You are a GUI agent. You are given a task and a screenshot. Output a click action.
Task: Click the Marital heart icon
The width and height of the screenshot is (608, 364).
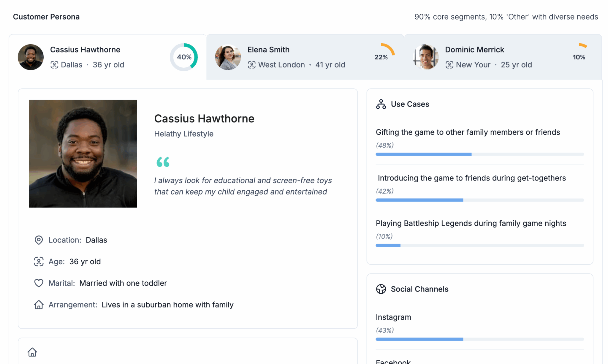[x=39, y=283]
